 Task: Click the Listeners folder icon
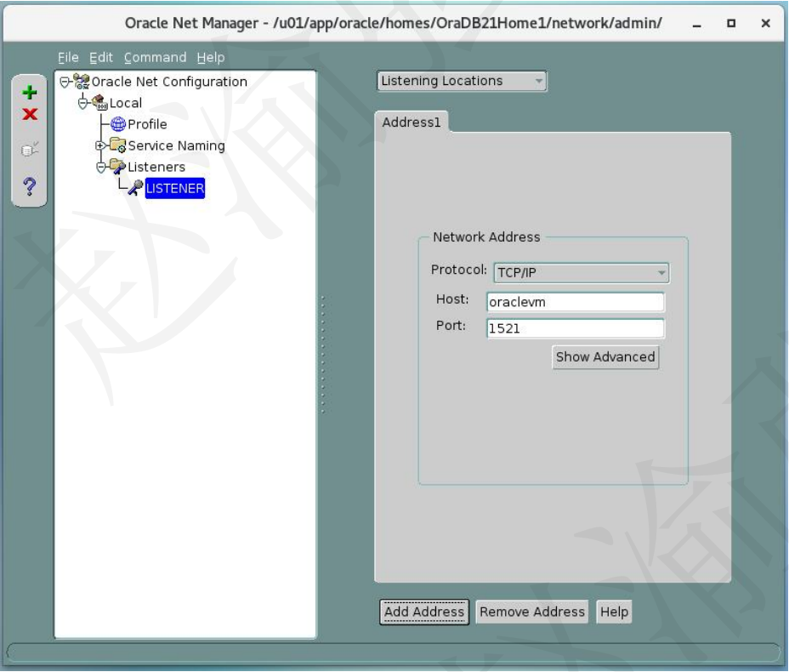[117, 167]
